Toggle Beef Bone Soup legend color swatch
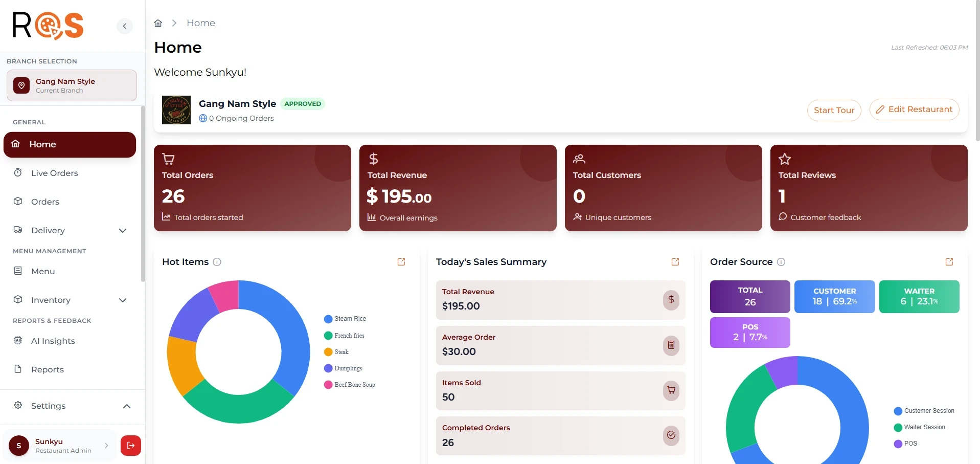 point(328,385)
